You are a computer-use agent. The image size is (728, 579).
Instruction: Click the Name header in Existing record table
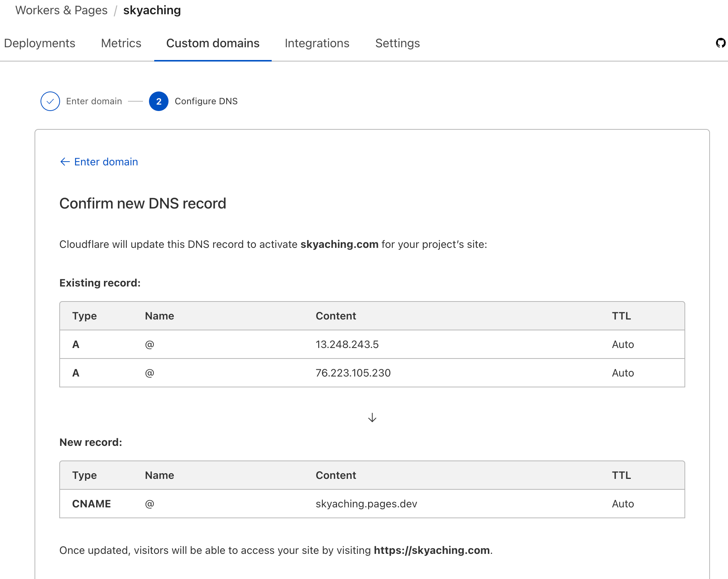pos(159,316)
